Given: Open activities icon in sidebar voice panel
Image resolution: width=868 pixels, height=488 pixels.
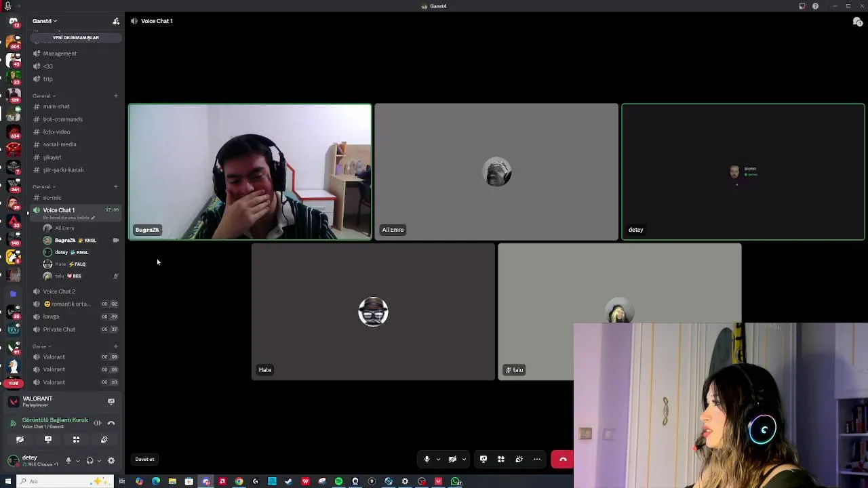Looking at the screenshot, I should [x=76, y=439].
